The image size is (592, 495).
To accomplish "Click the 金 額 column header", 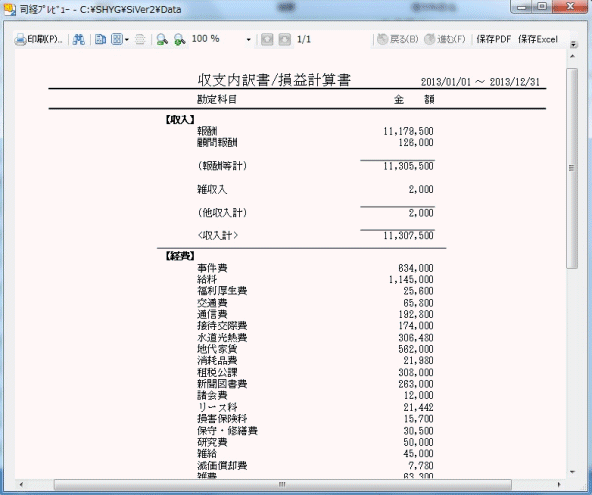I will coord(414,99).
